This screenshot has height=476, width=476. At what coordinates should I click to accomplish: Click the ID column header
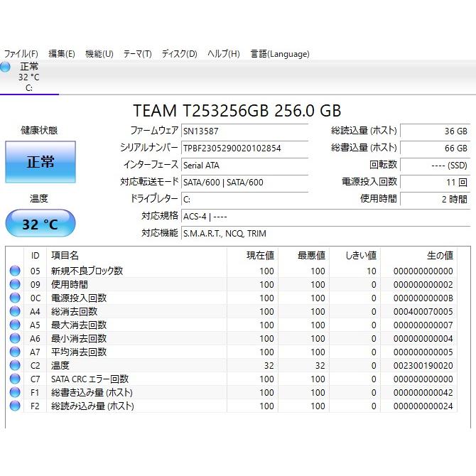point(36,256)
